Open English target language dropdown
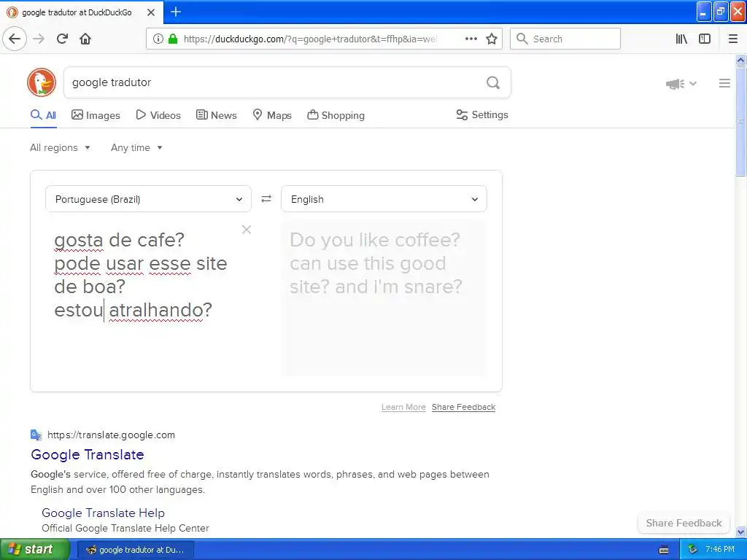747x560 pixels. (384, 199)
